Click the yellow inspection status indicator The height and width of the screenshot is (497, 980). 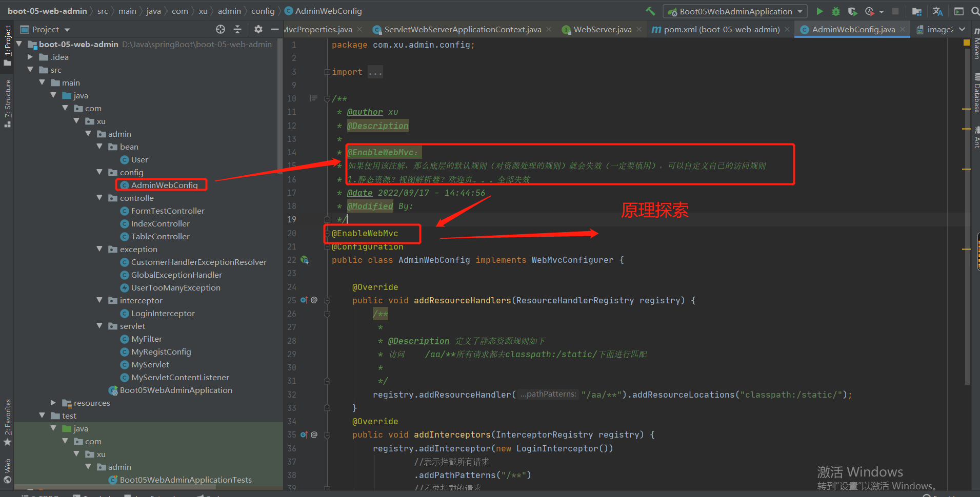[967, 43]
